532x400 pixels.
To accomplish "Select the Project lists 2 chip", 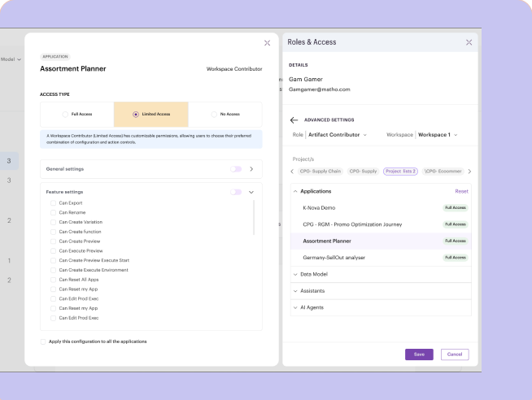I will pos(400,172).
